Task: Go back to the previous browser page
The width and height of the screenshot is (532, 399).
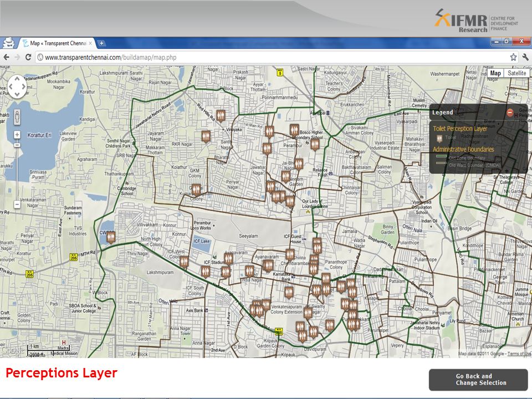Action: [x=7, y=57]
